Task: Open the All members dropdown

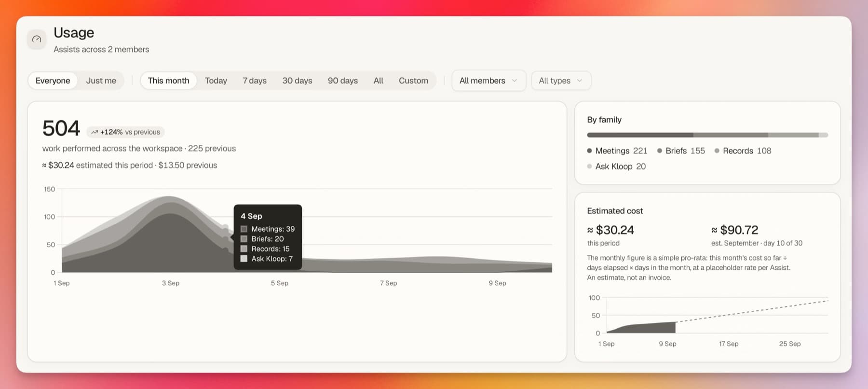Action: (488, 81)
